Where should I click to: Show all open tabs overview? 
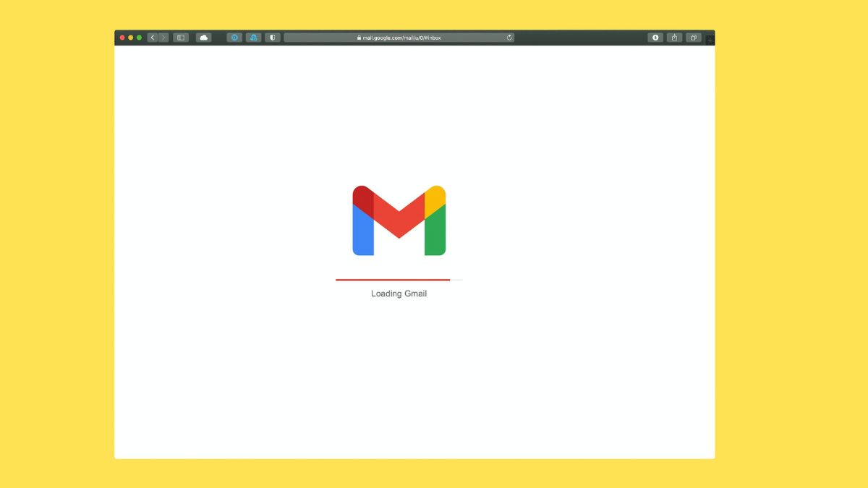click(693, 37)
